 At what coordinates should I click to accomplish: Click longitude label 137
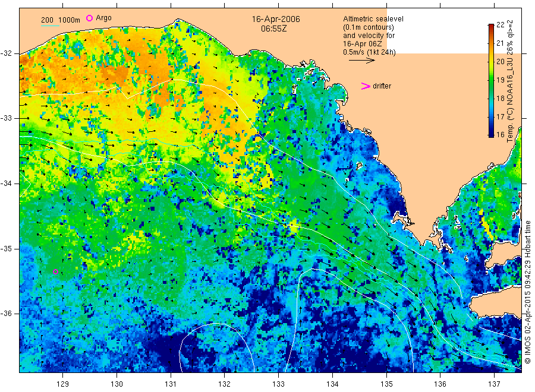tap(494, 384)
